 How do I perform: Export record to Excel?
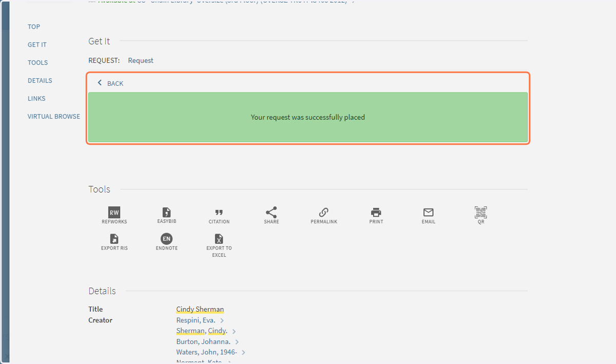click(x=219, y=245)
